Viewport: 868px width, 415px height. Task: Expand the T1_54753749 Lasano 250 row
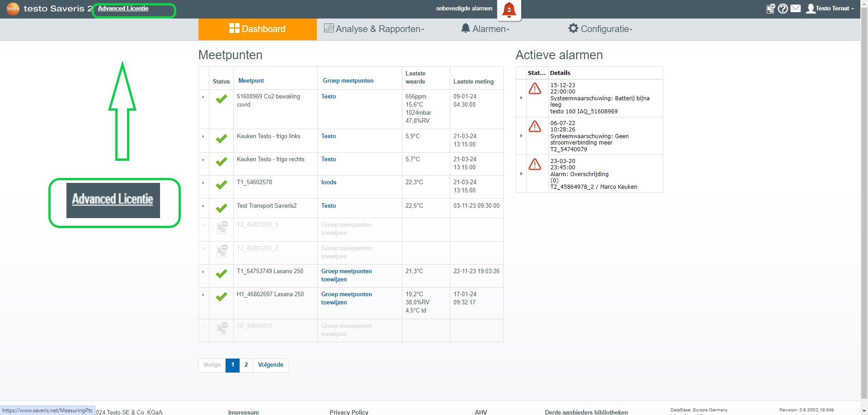203,272
